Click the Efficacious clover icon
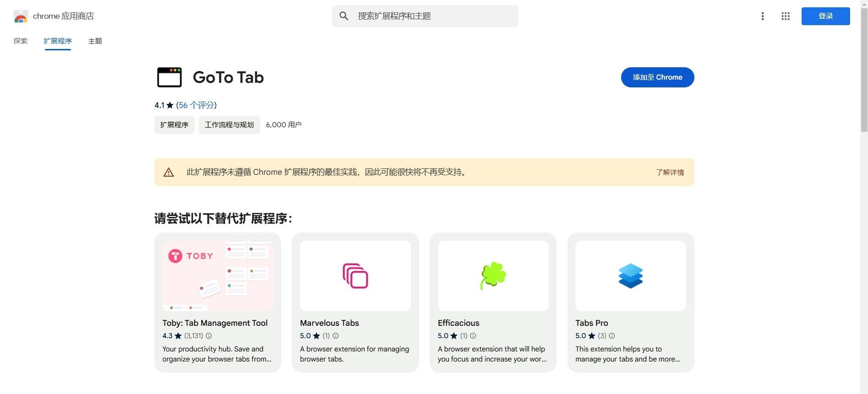 coord(493,275)
